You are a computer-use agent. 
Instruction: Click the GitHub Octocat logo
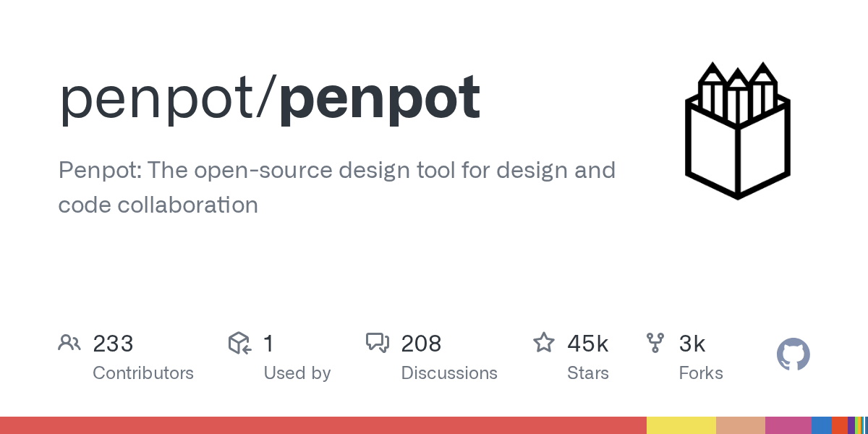coord(793,355)
